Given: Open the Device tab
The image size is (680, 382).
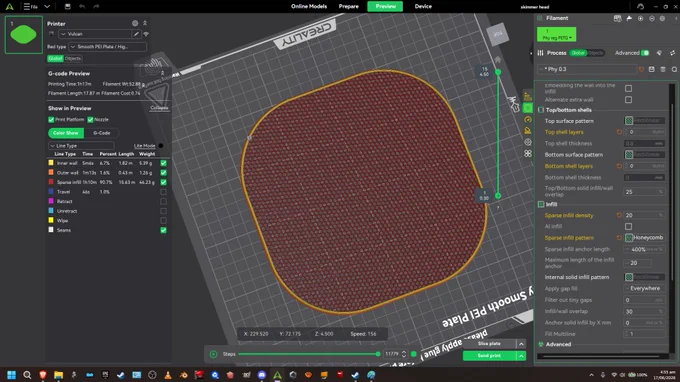Looking at the screenshot, I should (x=423, y=7).
